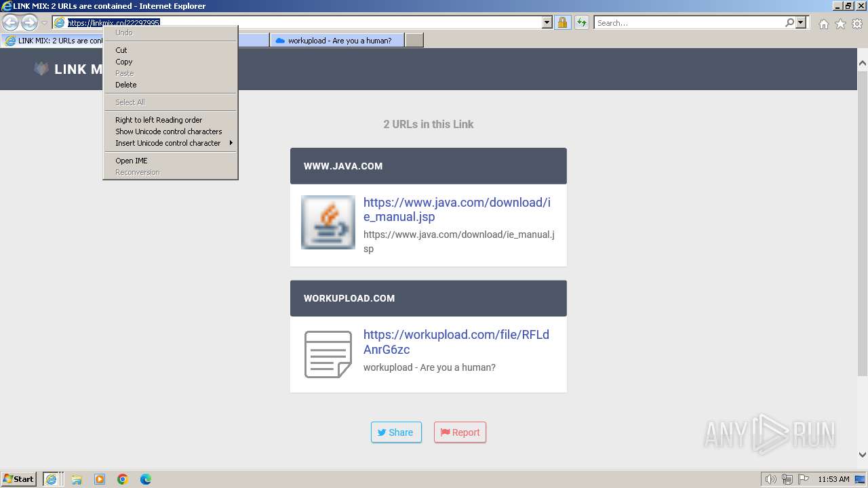Click the page scrollbar up arrow
The height and width of the screenshot is (488, 868).
[863, 62]
